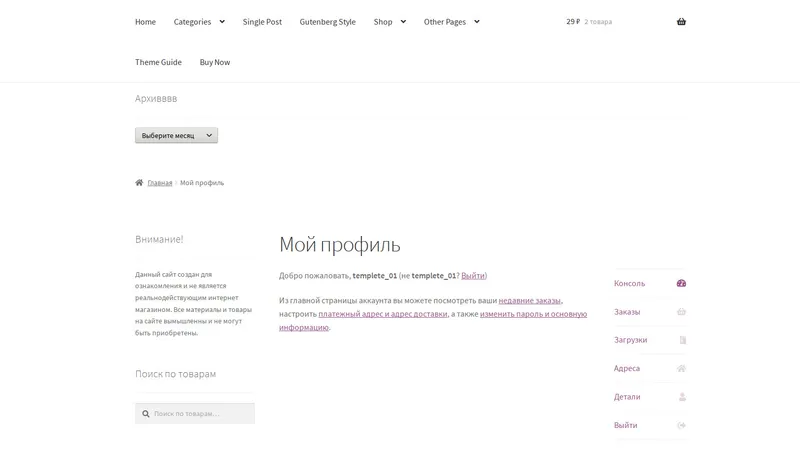Click the magnifier icon in the product search

[145, 414]
